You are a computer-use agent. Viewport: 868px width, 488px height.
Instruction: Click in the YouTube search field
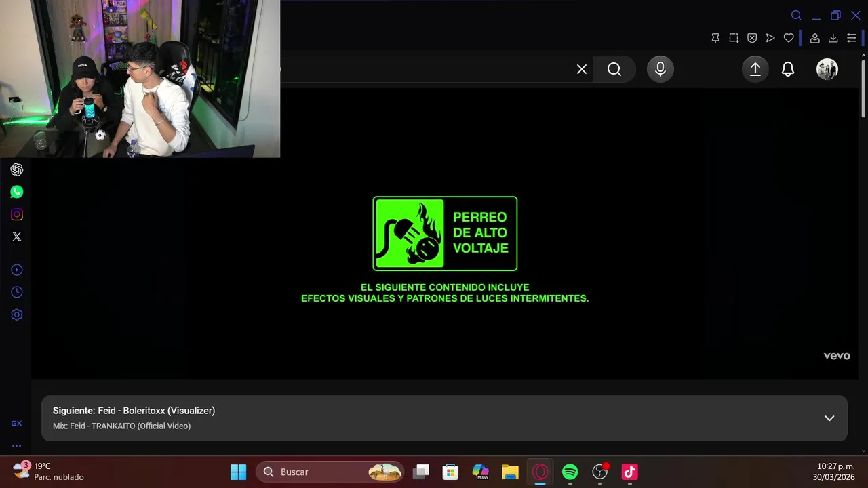[x=426, y=69]
